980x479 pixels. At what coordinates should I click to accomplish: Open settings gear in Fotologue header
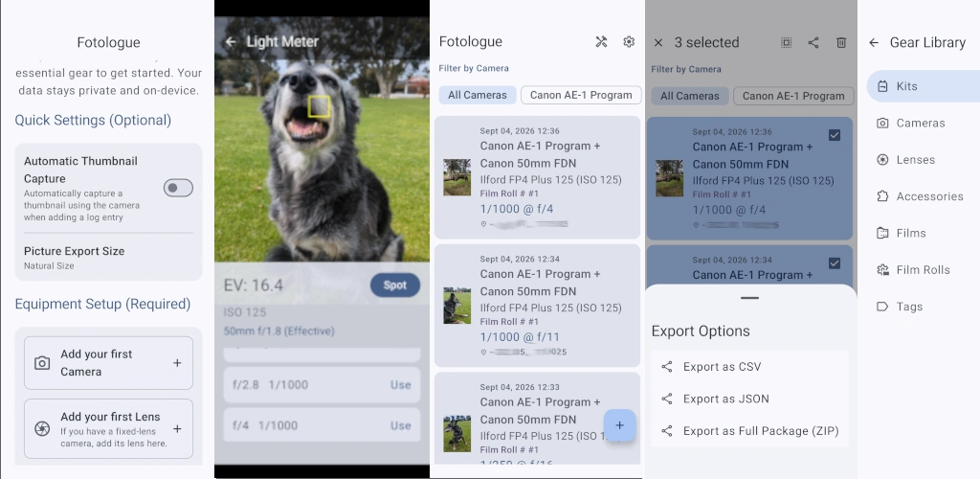click(x=629, y=42)
